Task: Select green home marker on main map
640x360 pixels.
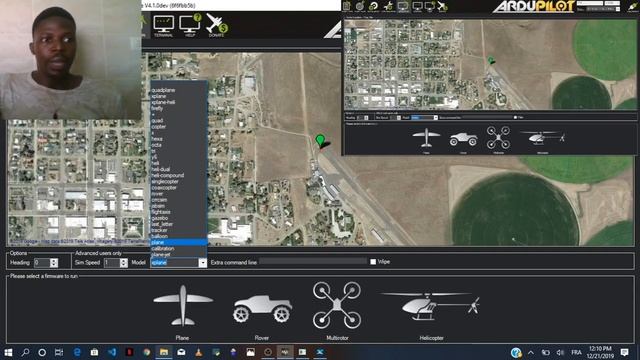Action: 320,141
